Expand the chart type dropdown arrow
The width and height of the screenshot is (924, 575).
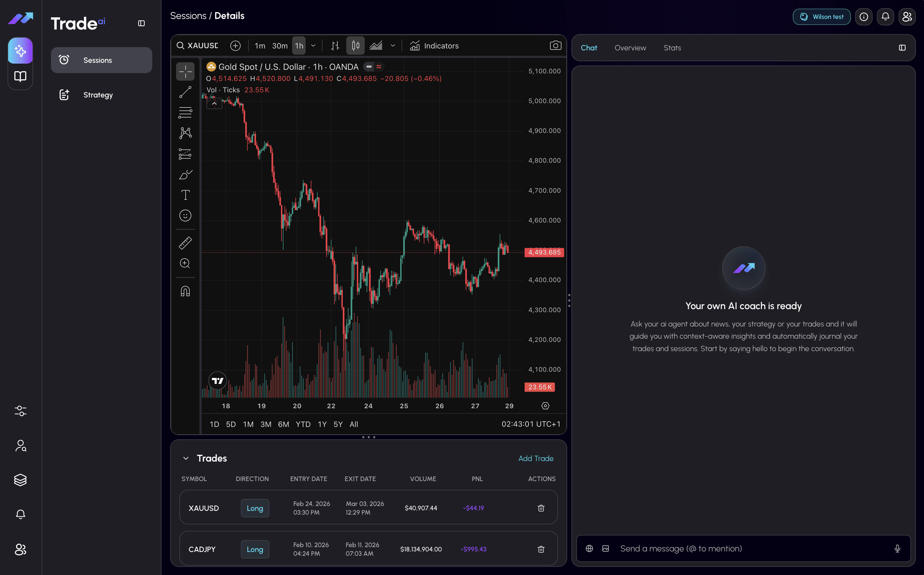[393, 46]
